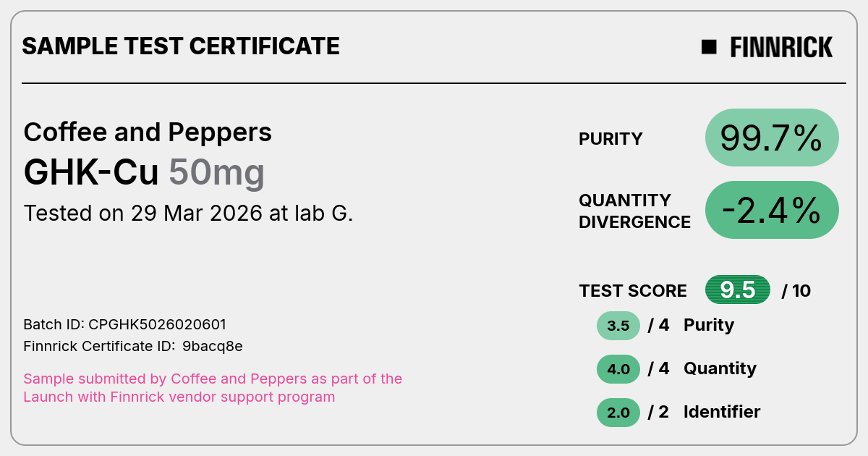Open the pink Launch with Finnrick program note
The width and height of the screenshot is (868, 456).
pos(213,388)
